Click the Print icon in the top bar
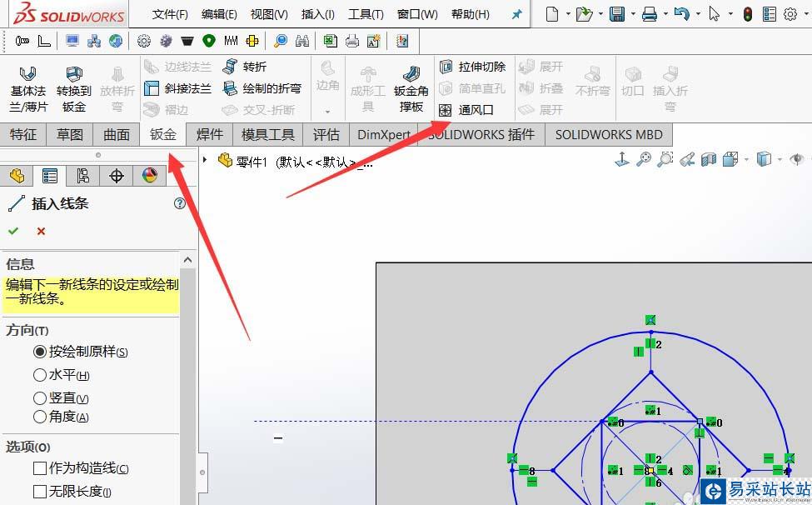This screenshot has width=812, height=505. tap(649, 14)
